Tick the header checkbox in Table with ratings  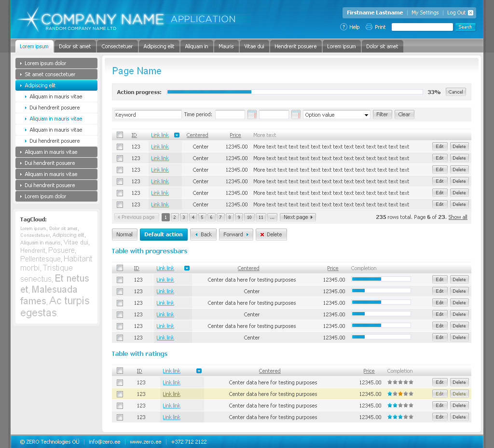coord(120,371)
